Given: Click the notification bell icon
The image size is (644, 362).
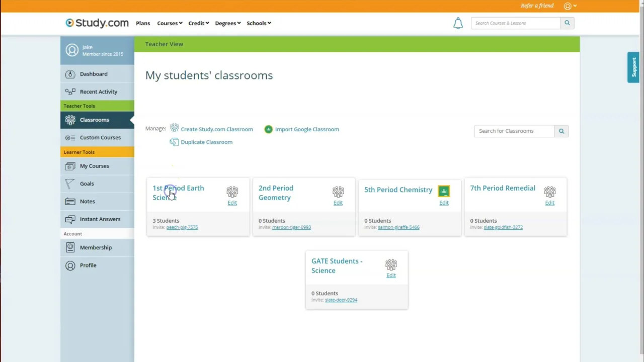Looking at the screenshot, I should coord(458,23).
